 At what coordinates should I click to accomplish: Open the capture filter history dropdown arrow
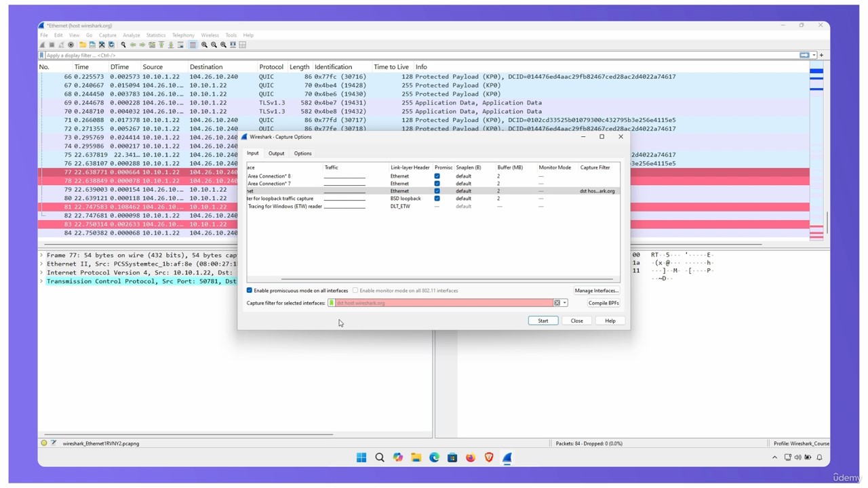pos(565,303)
